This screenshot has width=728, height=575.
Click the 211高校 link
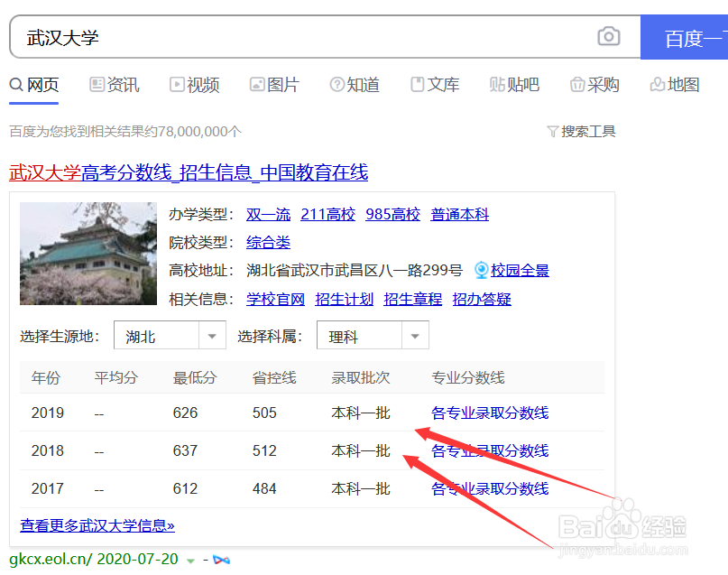pyautogui.click(x=327, y=215)
